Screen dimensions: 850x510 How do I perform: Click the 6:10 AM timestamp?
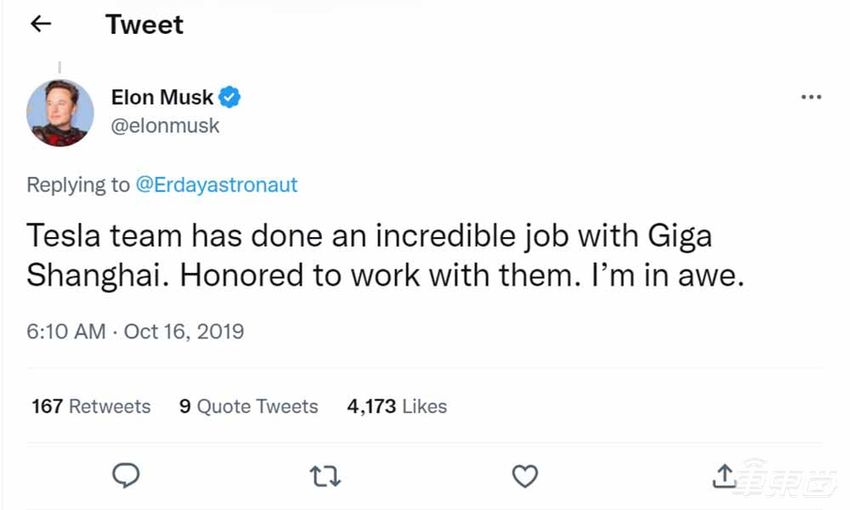click(x=65, y=331)
